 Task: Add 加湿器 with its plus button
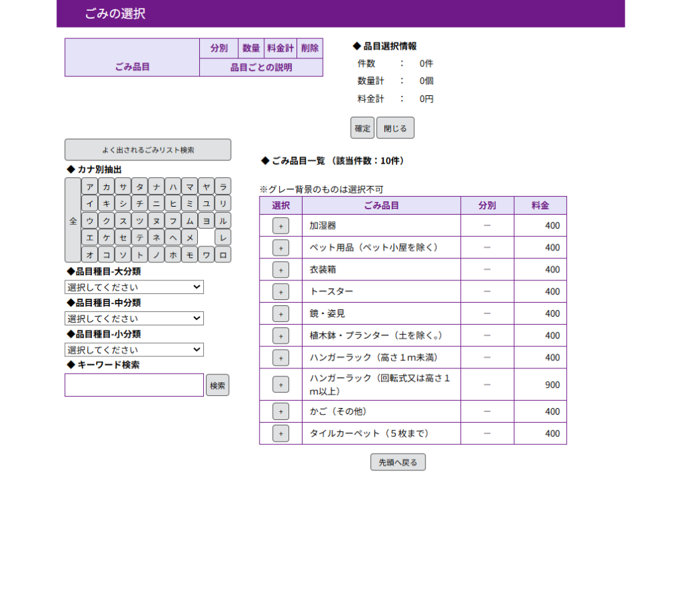[x=280, y=226]
